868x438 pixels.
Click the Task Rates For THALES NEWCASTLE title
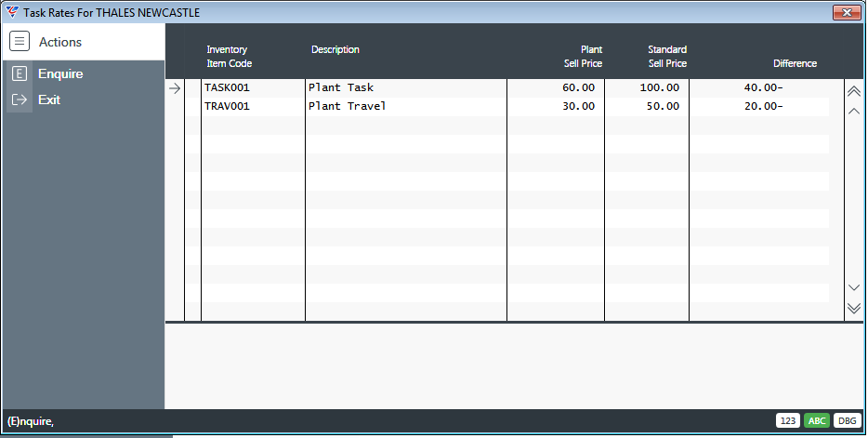point(112,12)
